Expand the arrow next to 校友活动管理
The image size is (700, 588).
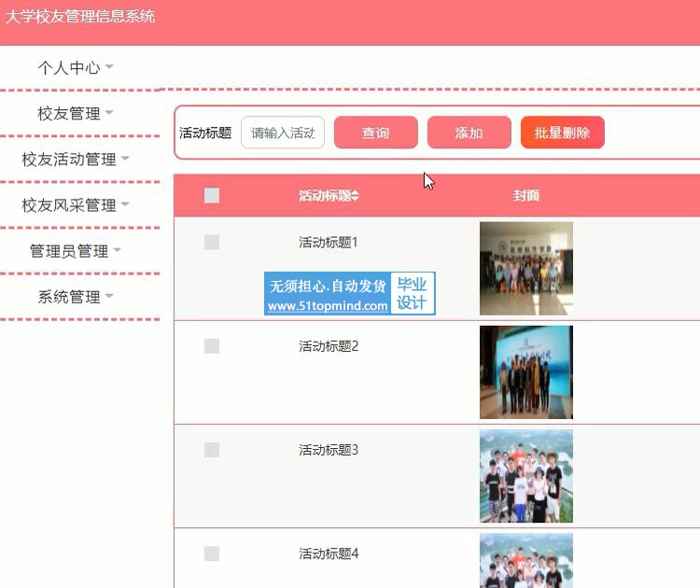pyautogui.click(x=125, y=159)
